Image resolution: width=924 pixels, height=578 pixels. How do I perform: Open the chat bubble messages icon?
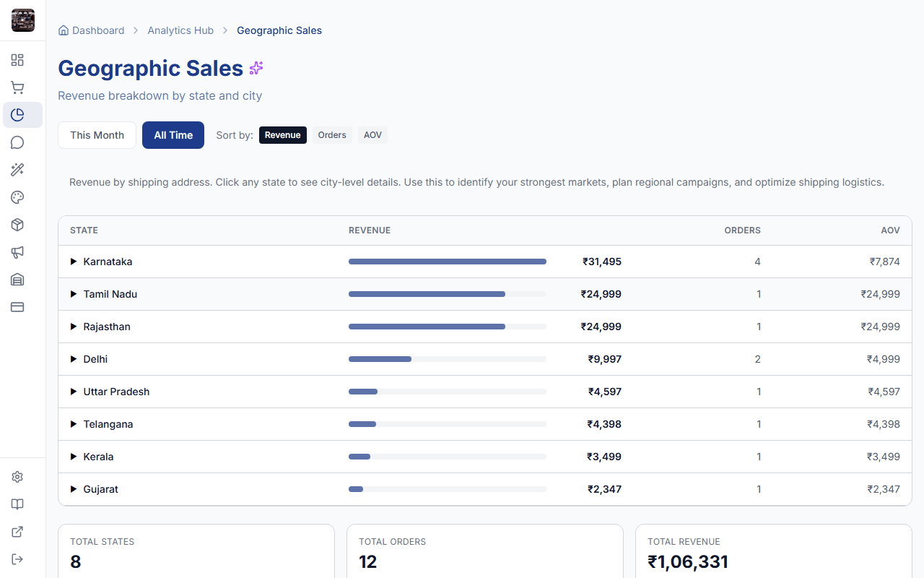(17, 142)
